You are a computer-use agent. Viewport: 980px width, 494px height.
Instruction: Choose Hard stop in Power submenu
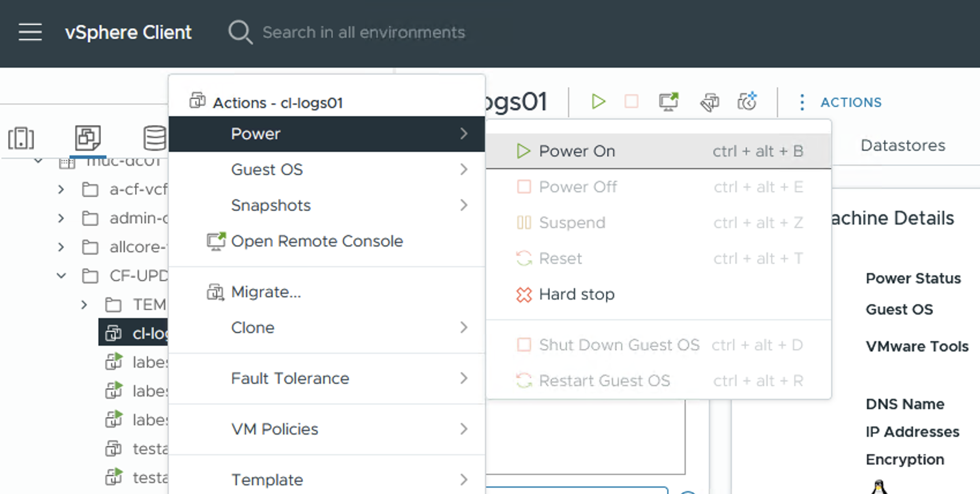coord(576,294)
